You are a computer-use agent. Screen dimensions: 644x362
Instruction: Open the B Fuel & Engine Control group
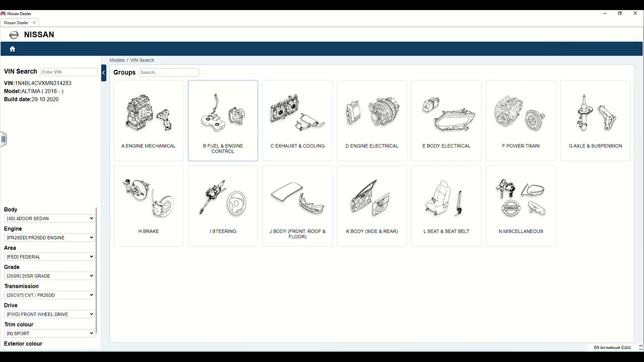[223, 121]
